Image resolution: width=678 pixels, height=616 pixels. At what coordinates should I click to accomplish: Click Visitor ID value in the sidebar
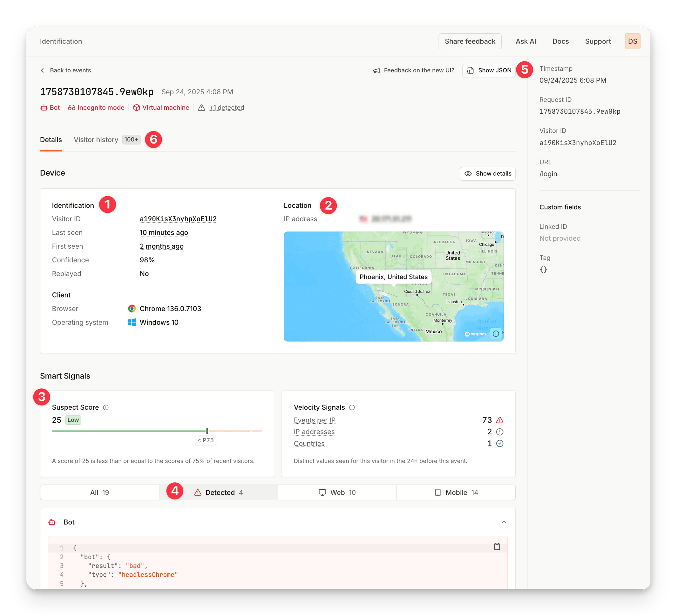click(x=578, y=143)
